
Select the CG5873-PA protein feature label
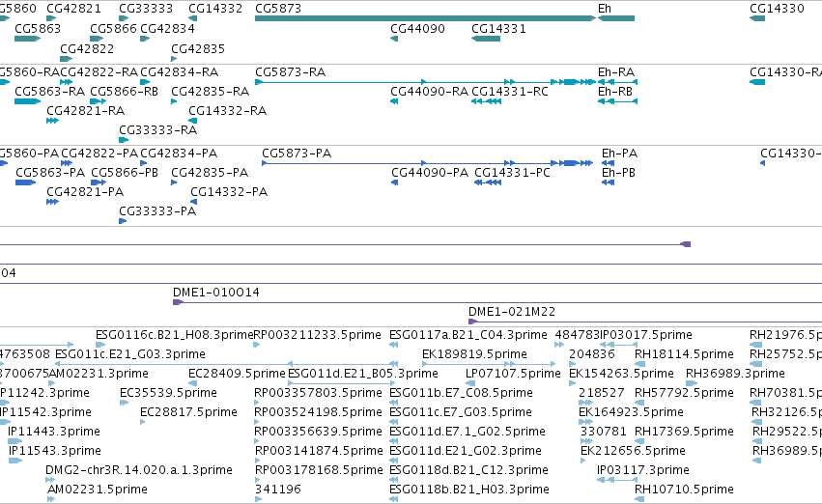pyautogui.click(x=297, y=154)
